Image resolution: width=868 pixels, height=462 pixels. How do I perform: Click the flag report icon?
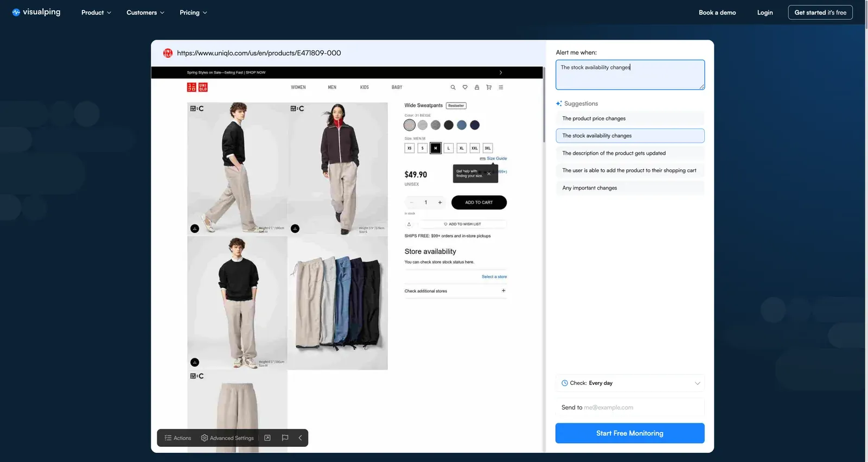285,438
